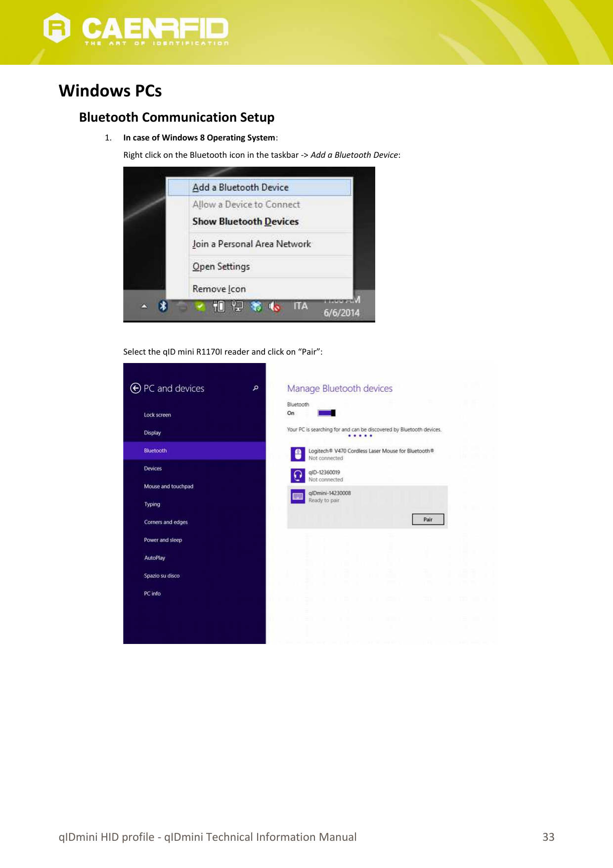Screen dimensions: 613x868
Task: Click the Bluetooth icon in the taskbar tray
Action: pos(163,306)
